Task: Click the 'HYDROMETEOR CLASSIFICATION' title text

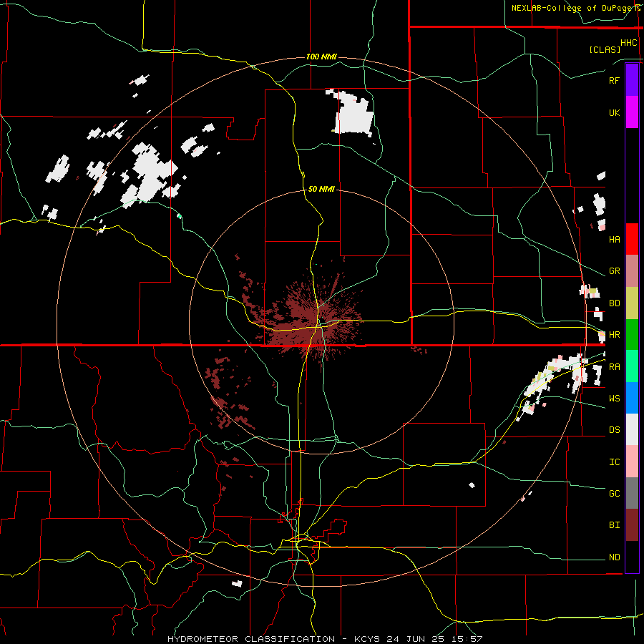Action: tap(251, 639)
